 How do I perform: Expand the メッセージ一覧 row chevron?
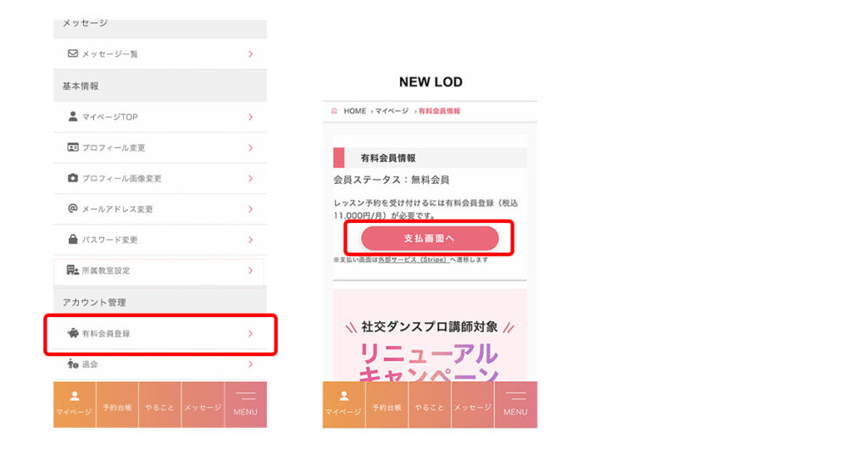click(250, 53)
